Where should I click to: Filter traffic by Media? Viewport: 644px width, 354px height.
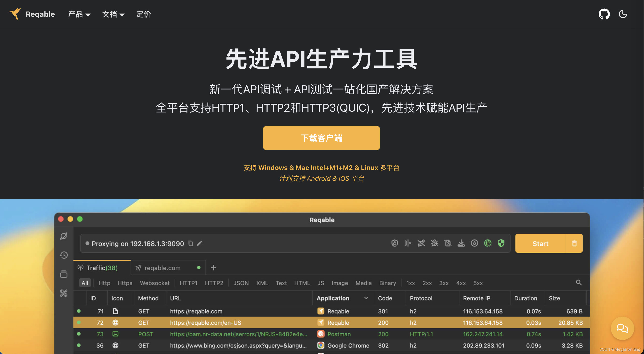coord(364,283)
